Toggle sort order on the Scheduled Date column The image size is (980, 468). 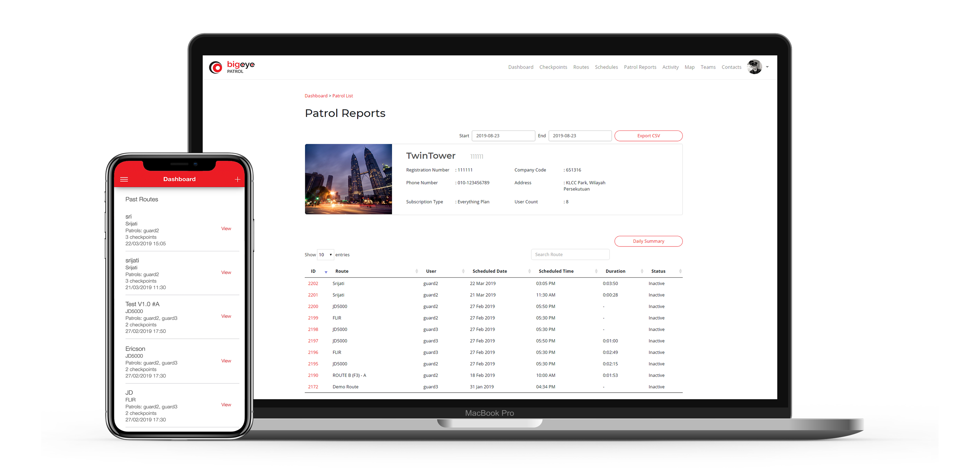pos(529,271)
